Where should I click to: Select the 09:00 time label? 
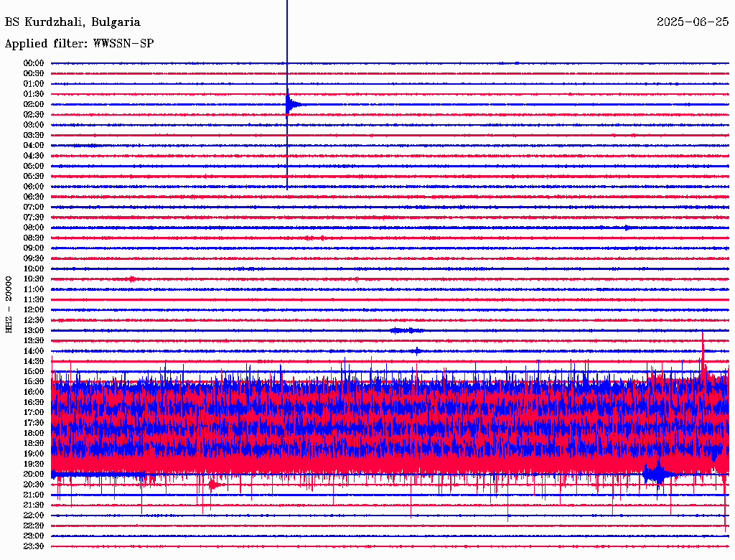click(x=34, y=248)
